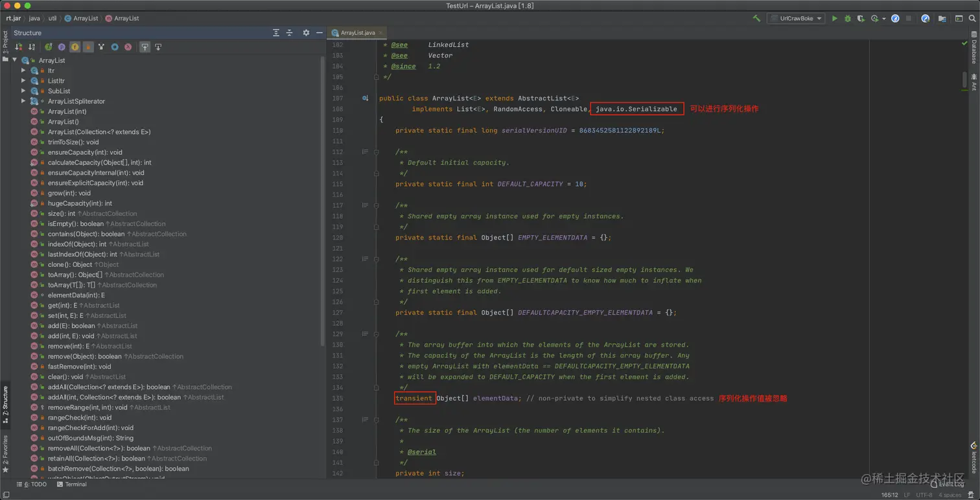Toggle Autoscroll to Source
This screenshot has width=980, height=500.
pyautogui.click(x=145, y=47)
